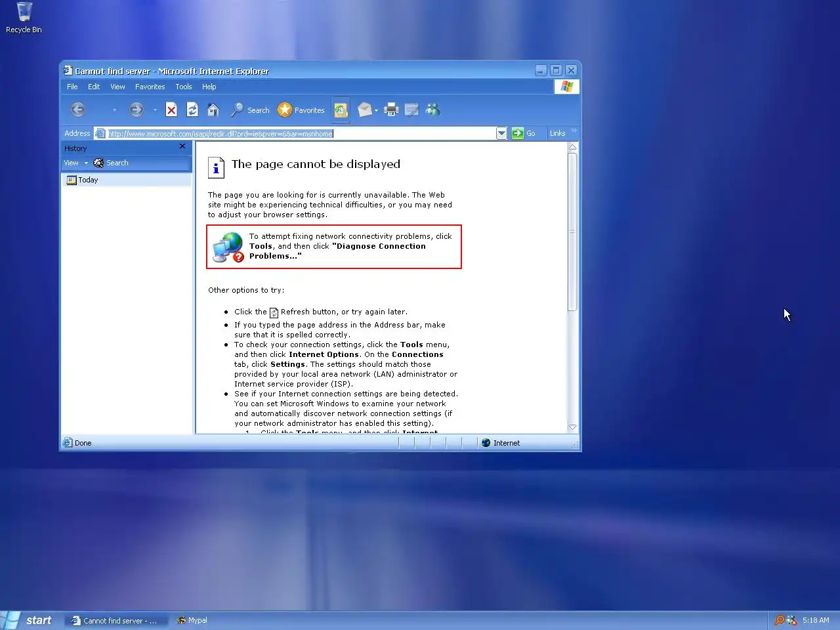Click the page scrollbar down arrow

(x=572, y=427)
